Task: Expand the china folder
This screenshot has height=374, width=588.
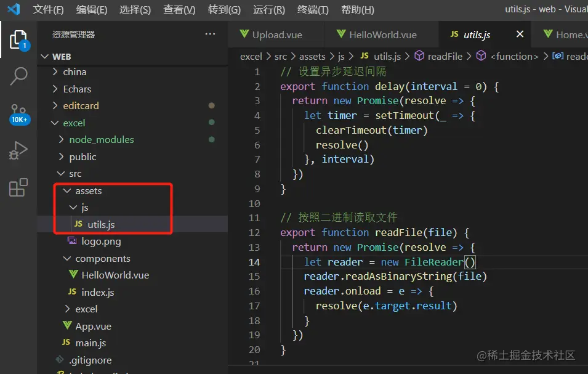Action: point(55,71)
